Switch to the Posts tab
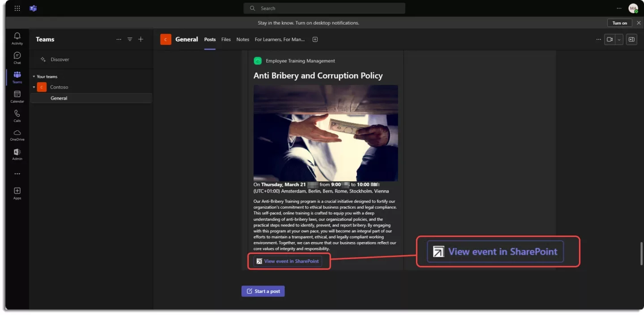The width and height of the screenshot is (644, 315). pyautogui.click(x=210, y=39)
